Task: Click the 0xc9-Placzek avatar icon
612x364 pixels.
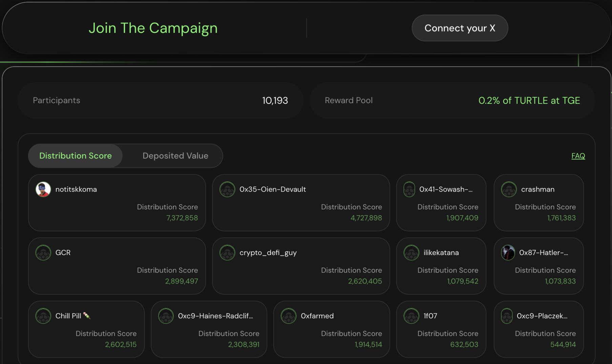Action: (507, 316)
